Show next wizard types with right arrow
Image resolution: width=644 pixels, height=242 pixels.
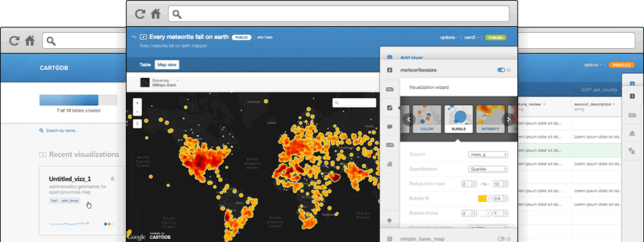pos(509,120)
